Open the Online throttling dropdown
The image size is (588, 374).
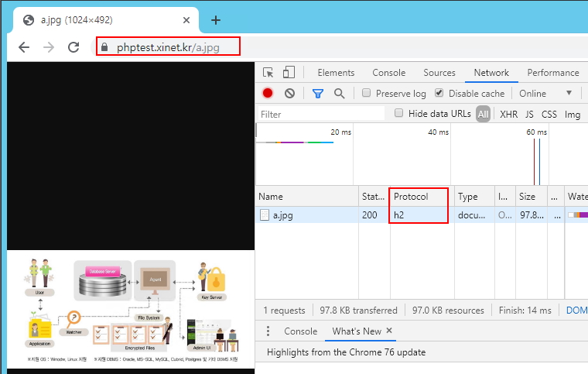coord(546,93)
